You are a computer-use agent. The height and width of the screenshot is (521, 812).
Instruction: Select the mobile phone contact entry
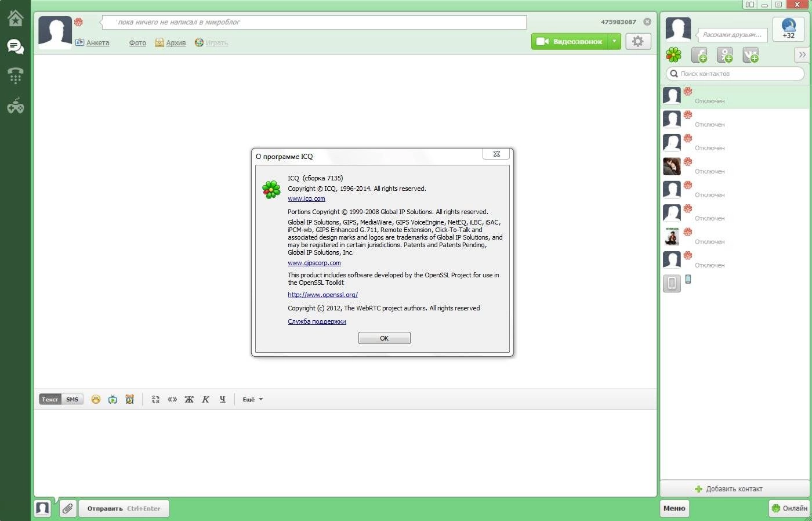tap(735, 283)
